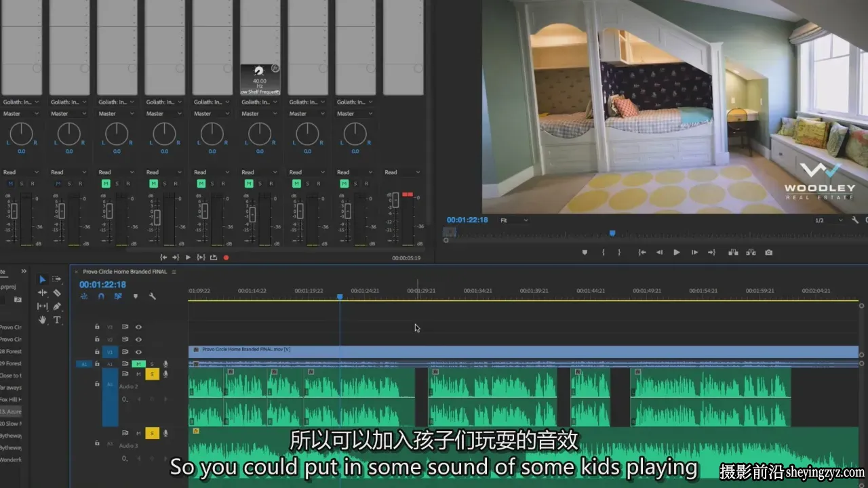Hide track V3 with eye icon

(x=138, y=327)
